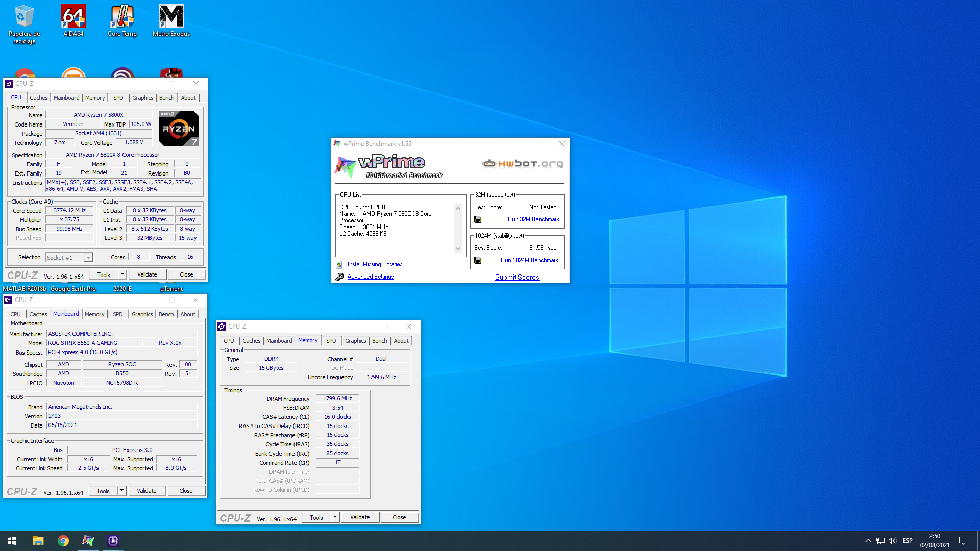This screenshot has width=980, height=551.
Task: Click the save icon for 32M speed test
Action: click(x=478, y=219)
